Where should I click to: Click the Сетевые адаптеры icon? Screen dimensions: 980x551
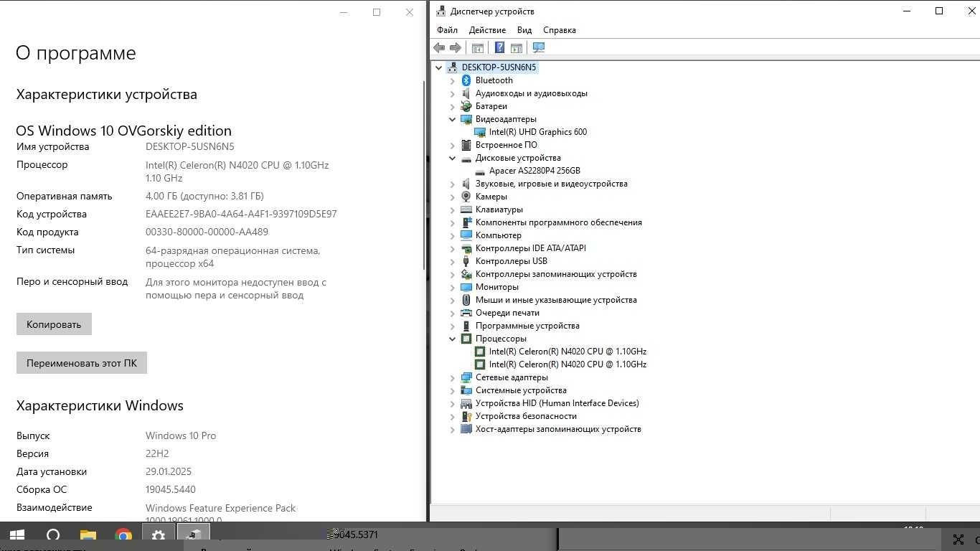point(466,377)
